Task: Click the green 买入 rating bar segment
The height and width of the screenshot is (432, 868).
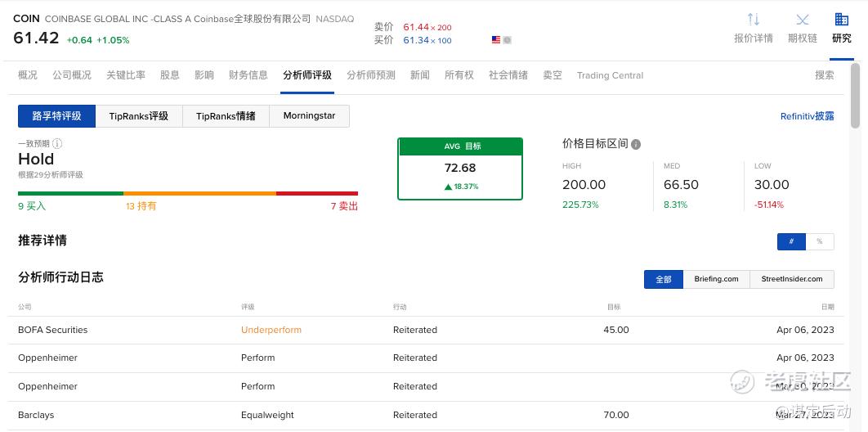Action: pyautogui.click(x=71, y=193)
